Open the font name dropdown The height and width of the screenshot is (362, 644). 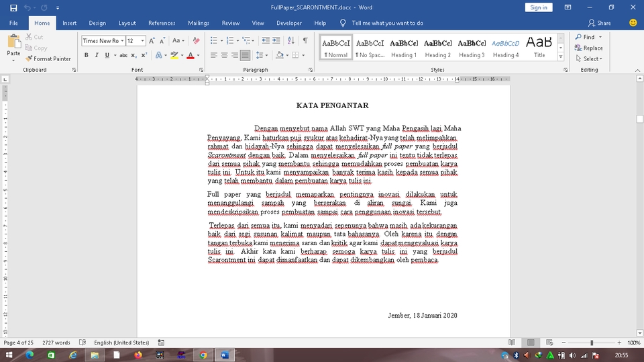[x=122, y=41]
